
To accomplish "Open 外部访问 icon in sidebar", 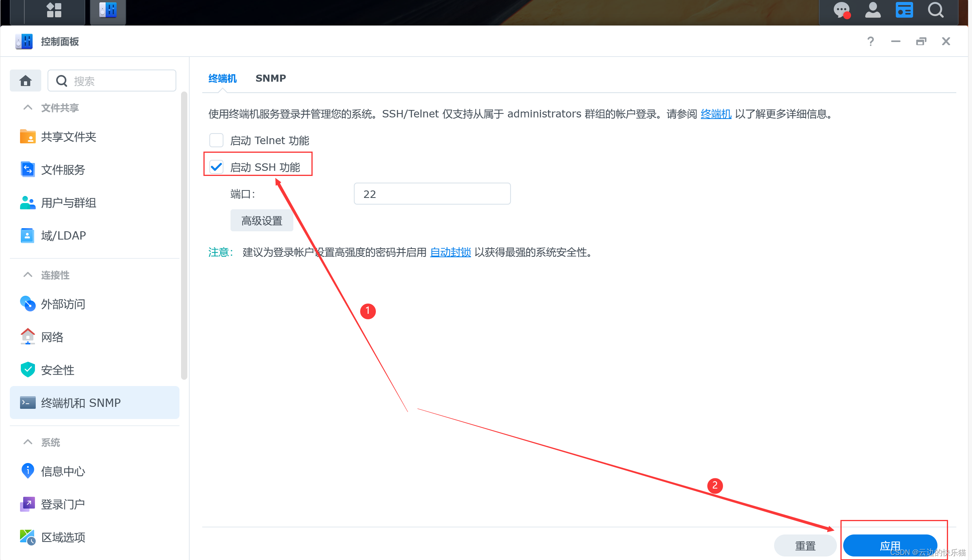I will (x=27, y=304).
